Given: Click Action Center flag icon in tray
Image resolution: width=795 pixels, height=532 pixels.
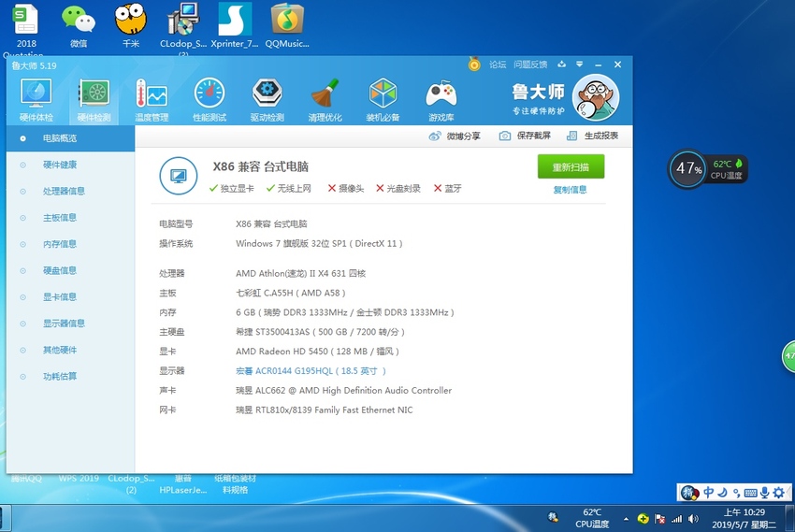Looking at the screenshot, I should coord(659,519).
